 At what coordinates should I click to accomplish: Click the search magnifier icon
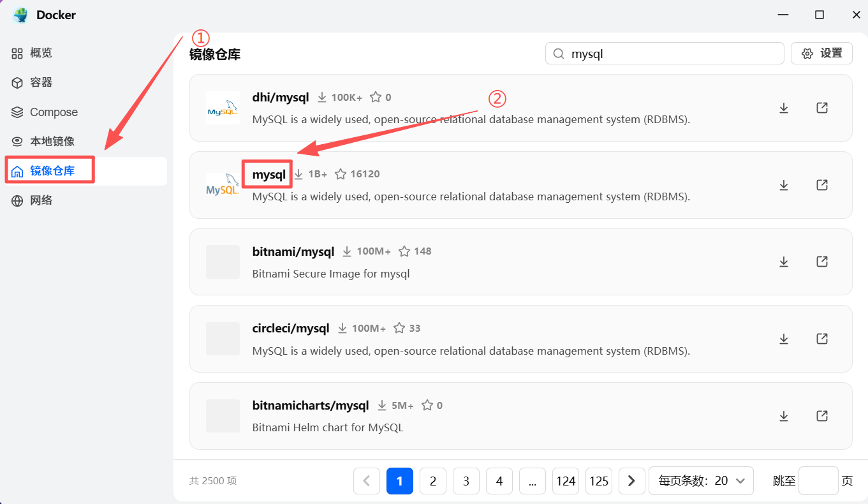tap(559, 54)
